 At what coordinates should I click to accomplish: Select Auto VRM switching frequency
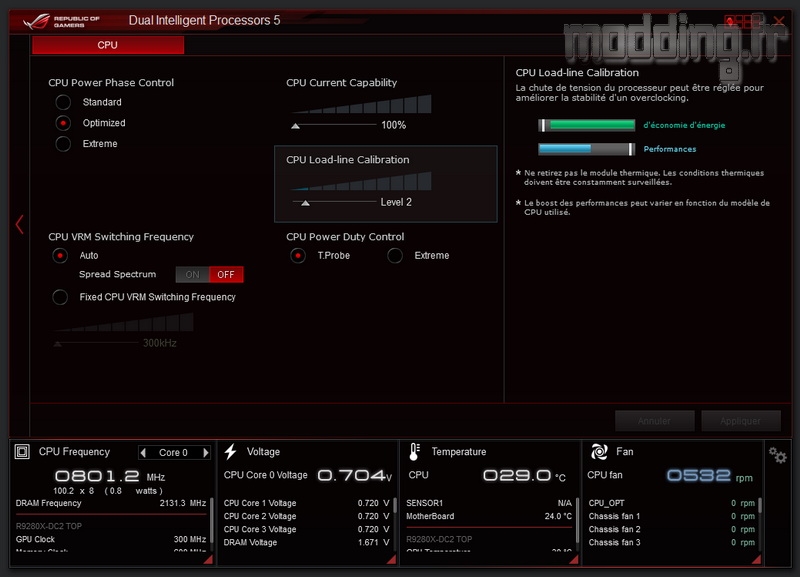pyautogui.click(x=60, y=256)
